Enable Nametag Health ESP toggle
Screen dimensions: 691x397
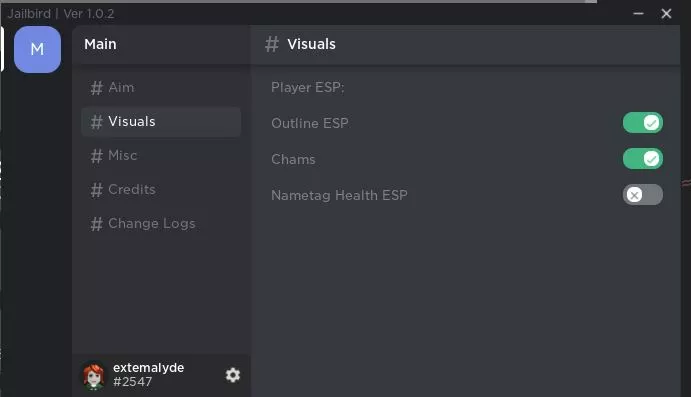tap(643, 195)
